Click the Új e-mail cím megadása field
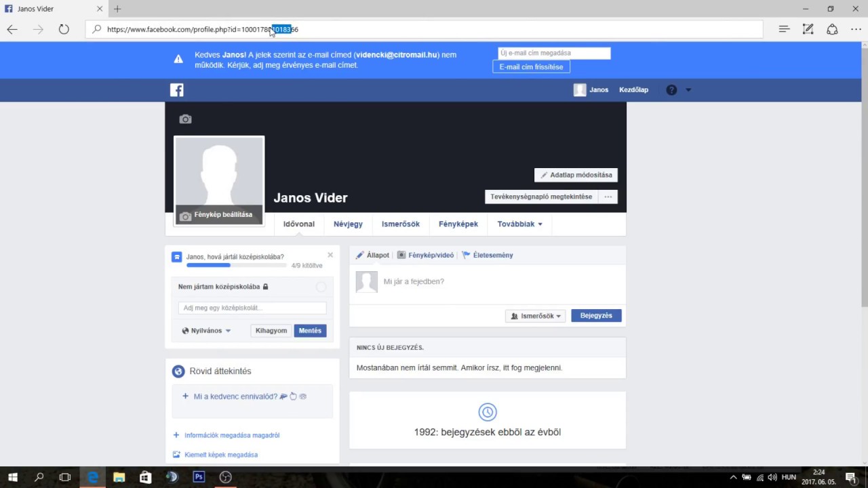868x488 pixels. [553, 53]
